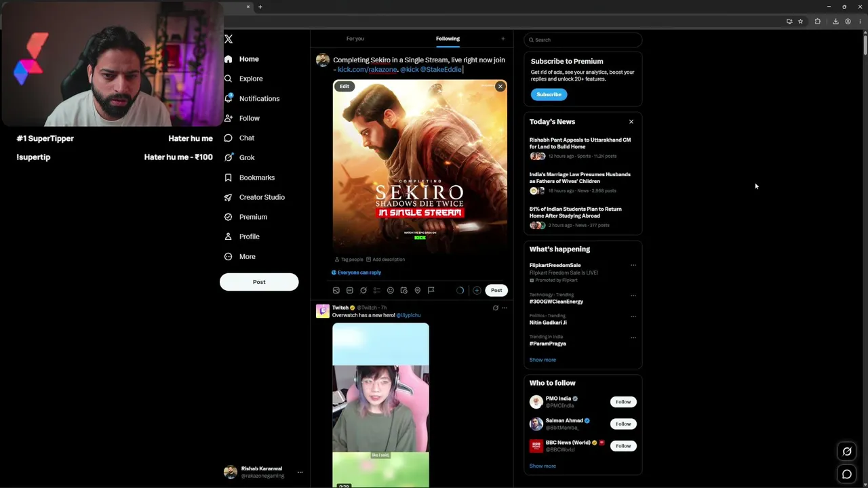Submit the draft with composer Post button

click(496, 291)
